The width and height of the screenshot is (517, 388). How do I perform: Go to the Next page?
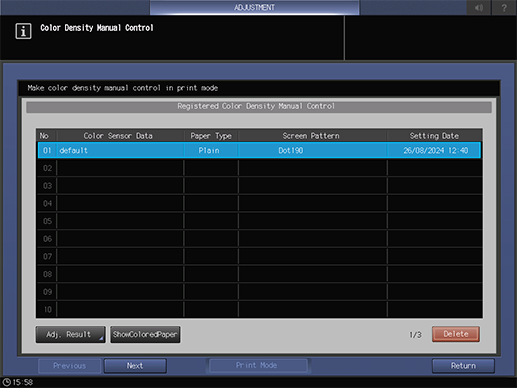(x=135, y=366)
